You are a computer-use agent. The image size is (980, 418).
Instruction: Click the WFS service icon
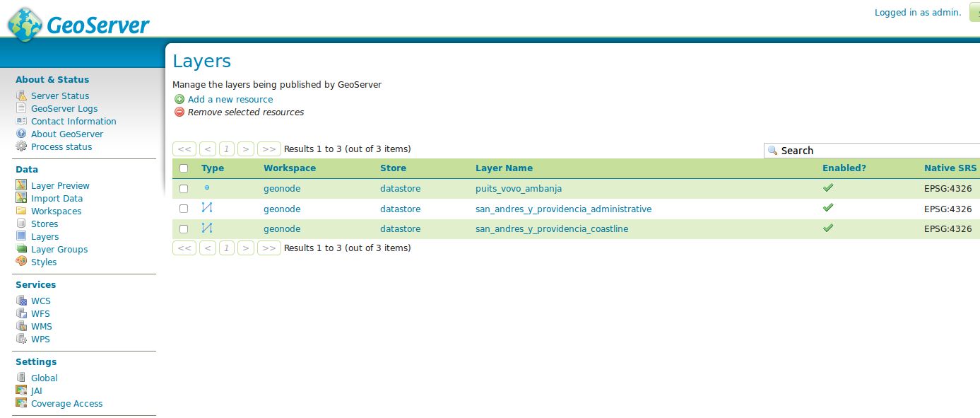21,313
